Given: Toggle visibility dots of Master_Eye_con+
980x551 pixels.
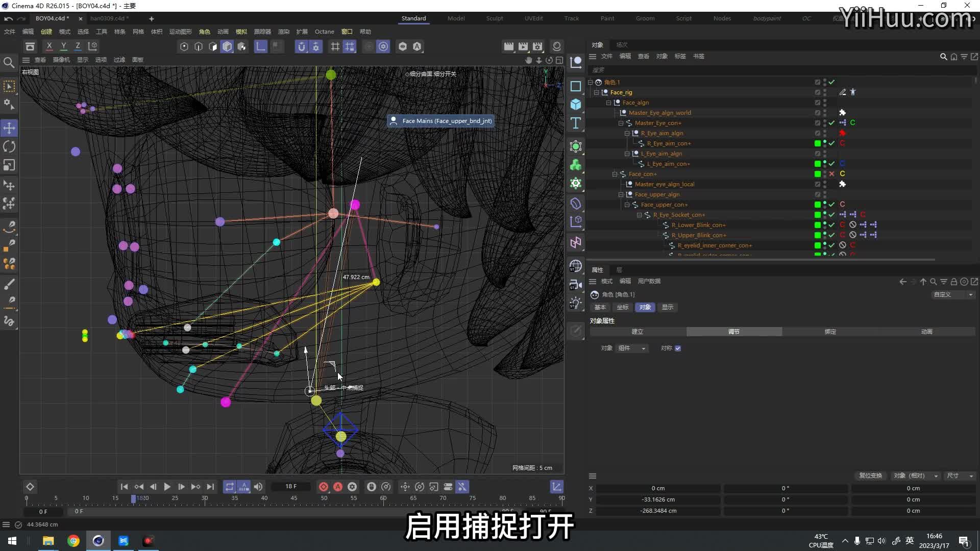Looking at the screenshot, I should pyautogui.click(x=825, y=123).
